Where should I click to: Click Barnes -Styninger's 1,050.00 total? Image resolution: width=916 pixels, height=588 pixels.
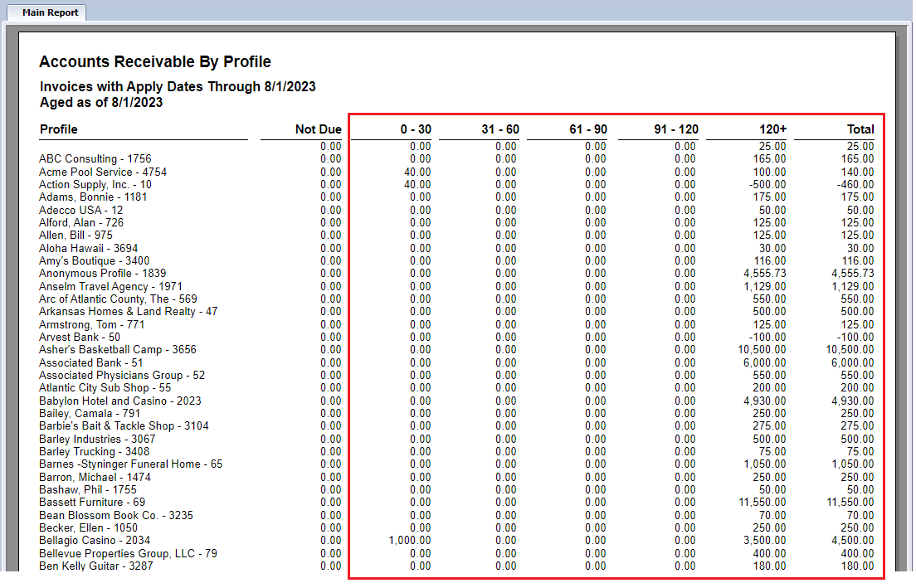tap(853, 464)
